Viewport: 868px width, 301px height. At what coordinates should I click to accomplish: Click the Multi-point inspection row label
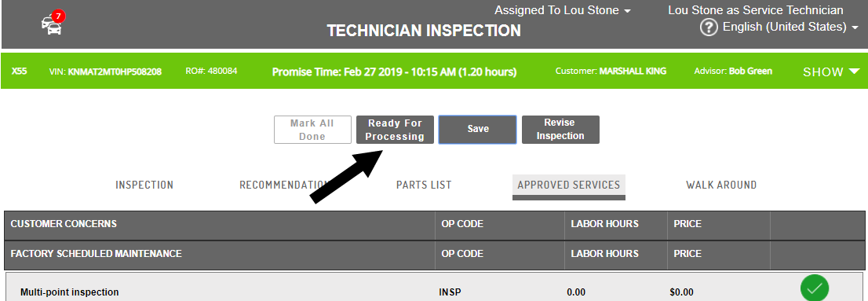pos(69,292)
